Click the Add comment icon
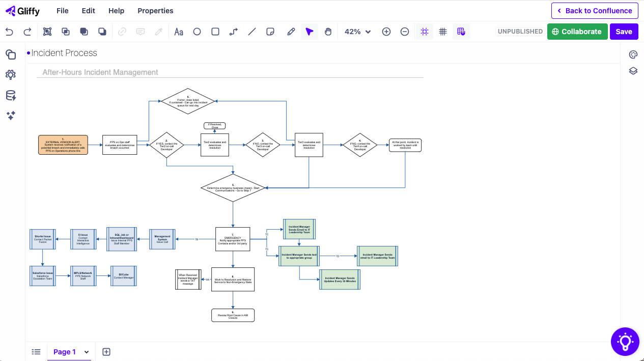This screenshot has height=361, width=644. coord(141,32)
